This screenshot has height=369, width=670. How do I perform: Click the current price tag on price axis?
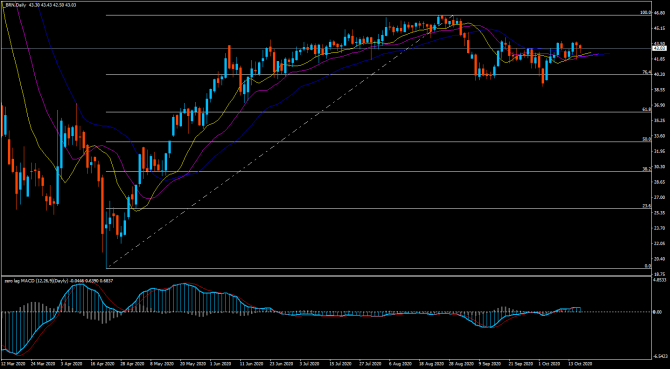(658, 48)
